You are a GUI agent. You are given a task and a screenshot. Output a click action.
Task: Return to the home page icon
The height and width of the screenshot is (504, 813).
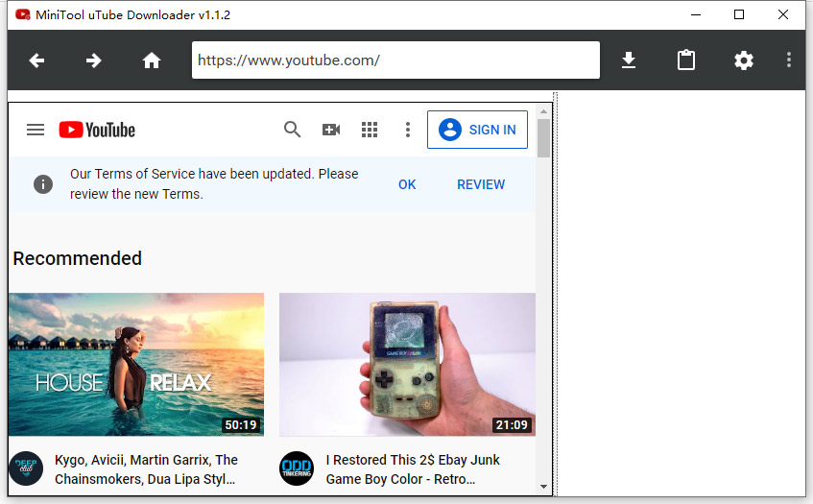pos(152,60)
